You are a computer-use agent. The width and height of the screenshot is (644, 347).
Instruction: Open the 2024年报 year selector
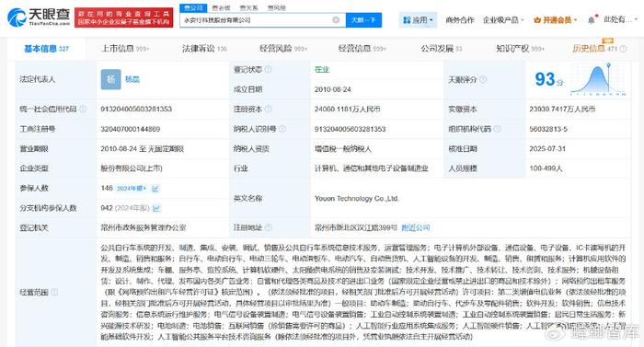point(132,189)
